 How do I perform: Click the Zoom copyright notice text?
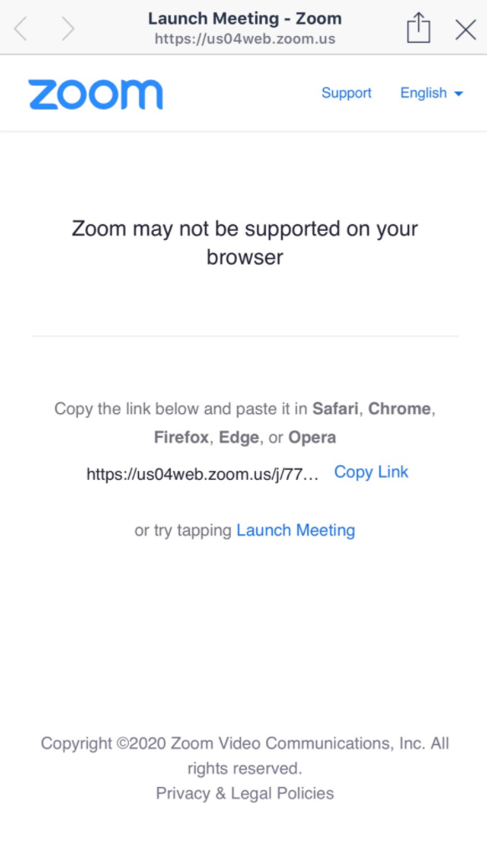(x=245, y=756)
